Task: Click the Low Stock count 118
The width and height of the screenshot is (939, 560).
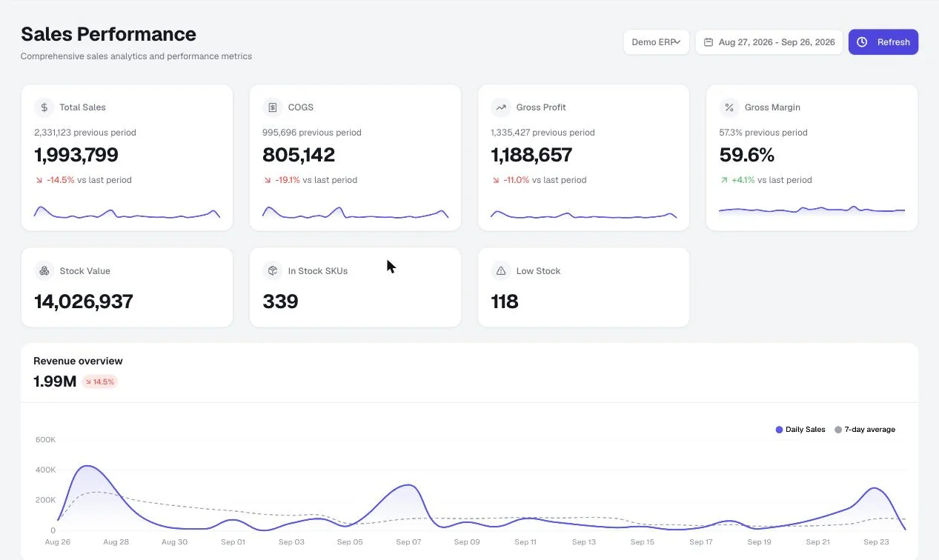Action: click(x=505, y=301)
